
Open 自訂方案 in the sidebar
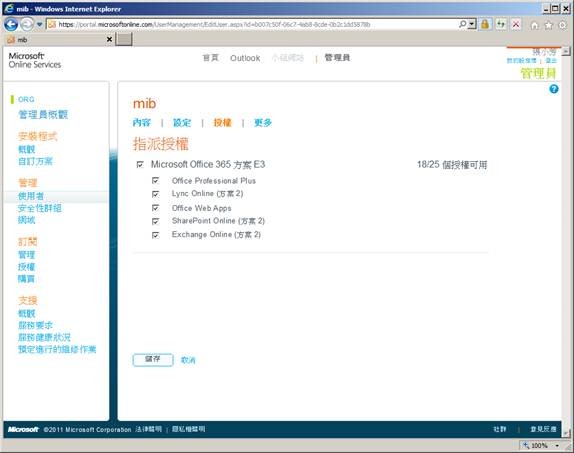tap(35, 161)
